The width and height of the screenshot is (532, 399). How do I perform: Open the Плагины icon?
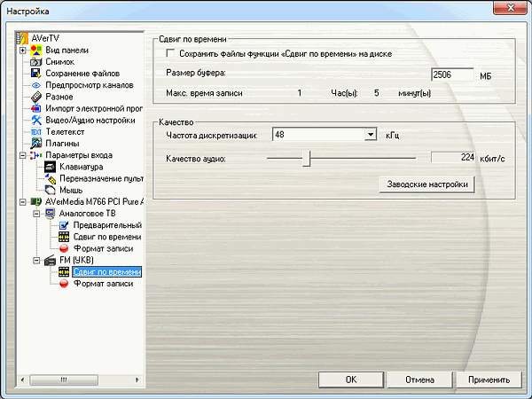click(36, 143)
